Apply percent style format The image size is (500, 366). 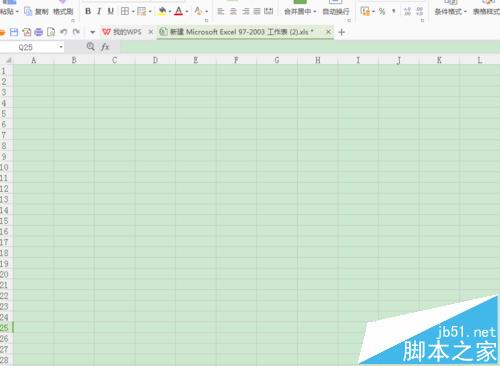tap(382, 12)
